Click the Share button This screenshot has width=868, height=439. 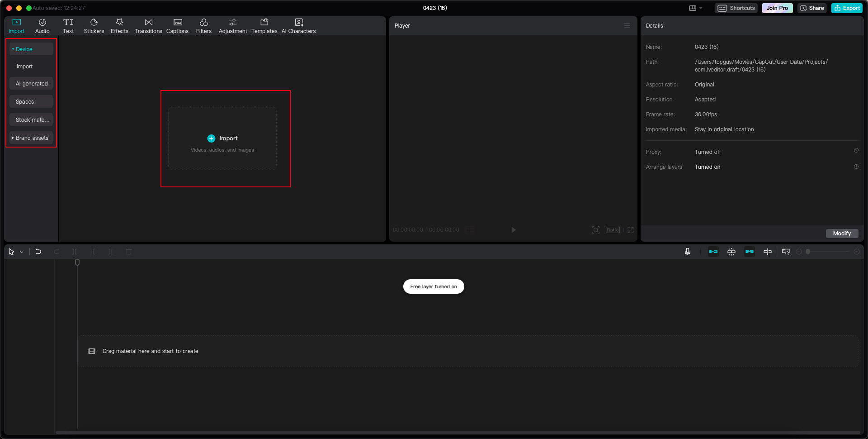[x=812, y=8]
